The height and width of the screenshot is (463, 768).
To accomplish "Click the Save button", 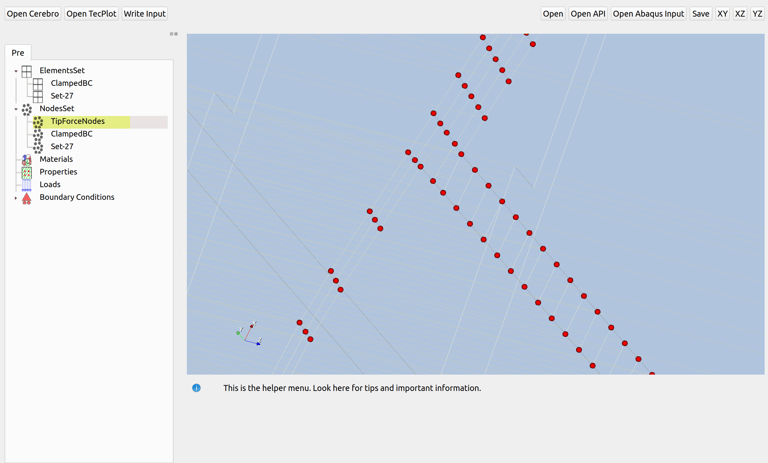I will [700, 14].
